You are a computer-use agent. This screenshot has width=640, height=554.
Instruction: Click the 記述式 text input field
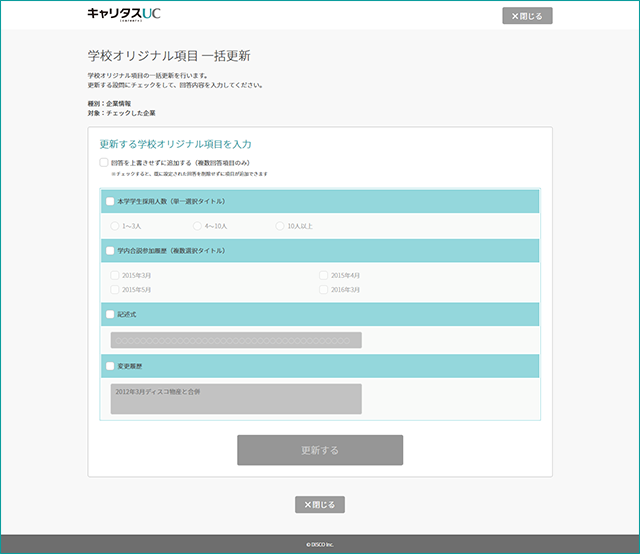(236, 340)
